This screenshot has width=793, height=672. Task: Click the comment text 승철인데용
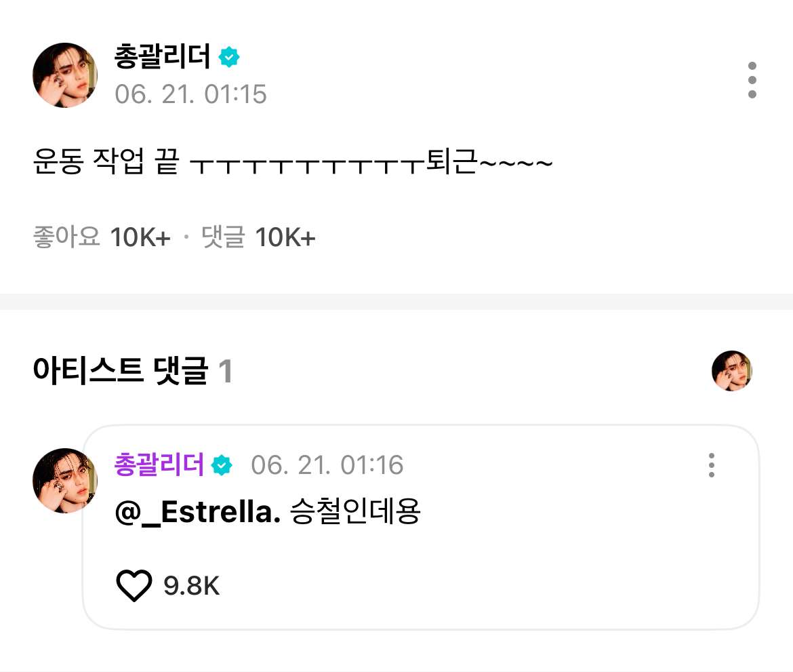[356, 513]
